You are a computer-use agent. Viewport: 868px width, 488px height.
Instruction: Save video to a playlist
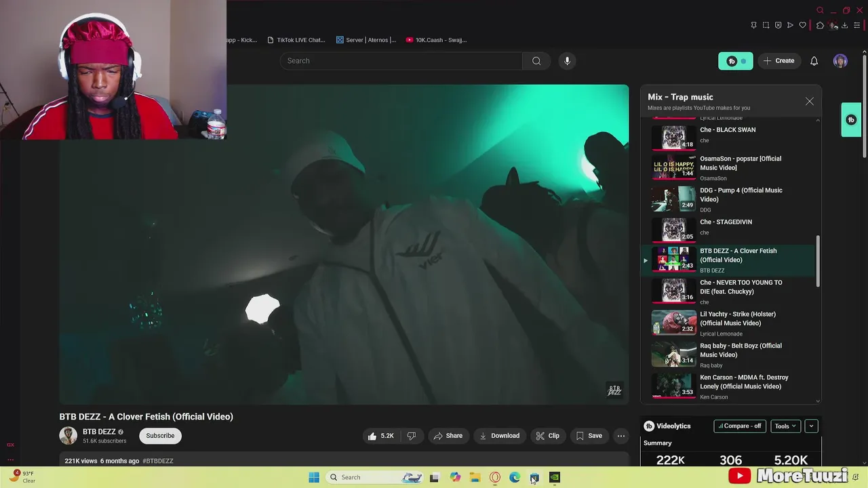click(589, 436)
